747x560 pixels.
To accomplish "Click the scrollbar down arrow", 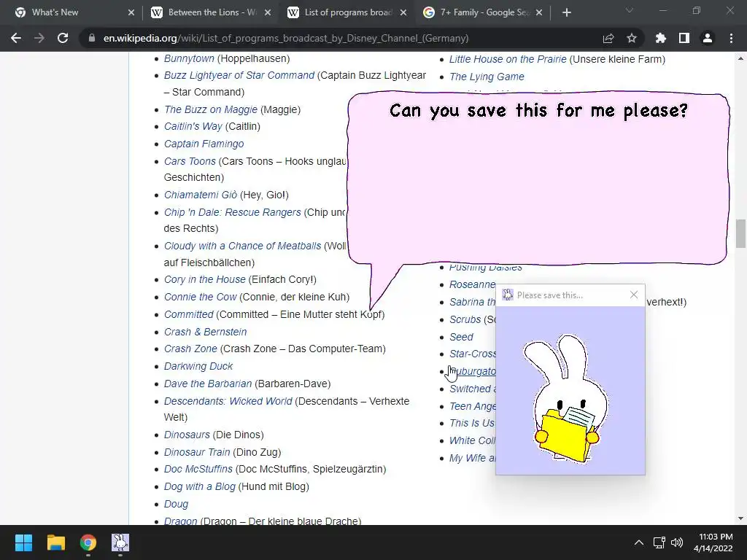I will [740, 518].
